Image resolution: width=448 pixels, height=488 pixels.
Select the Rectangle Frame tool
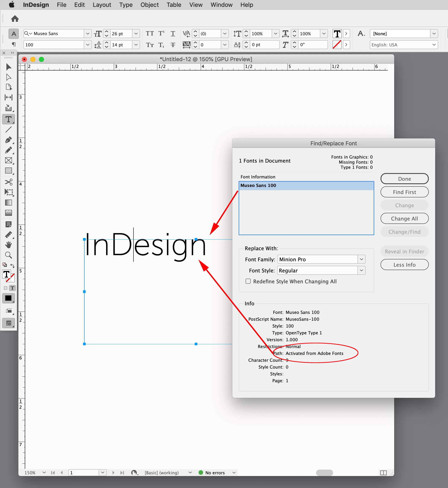tap(8, 160)
